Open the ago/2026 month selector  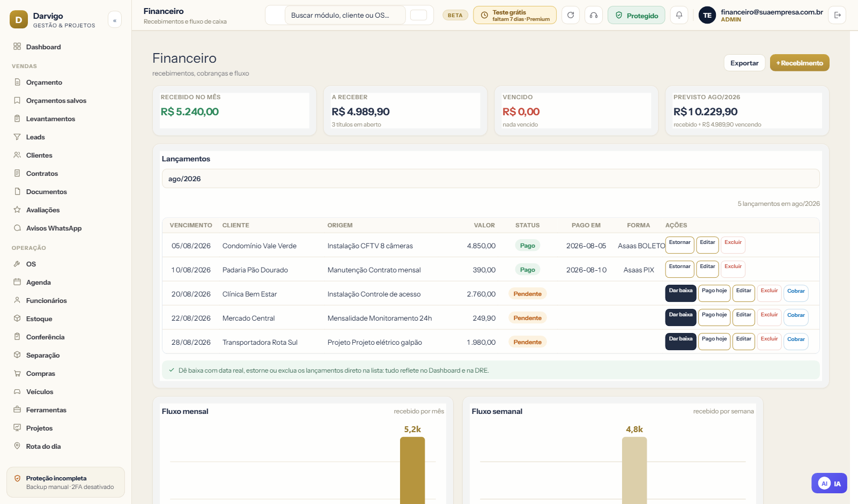point(491,179)
